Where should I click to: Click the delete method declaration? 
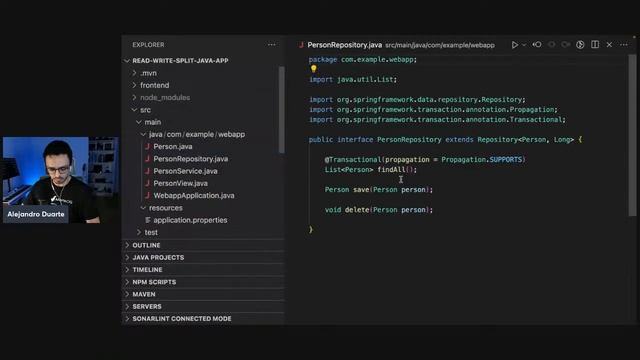pos(379,210)
